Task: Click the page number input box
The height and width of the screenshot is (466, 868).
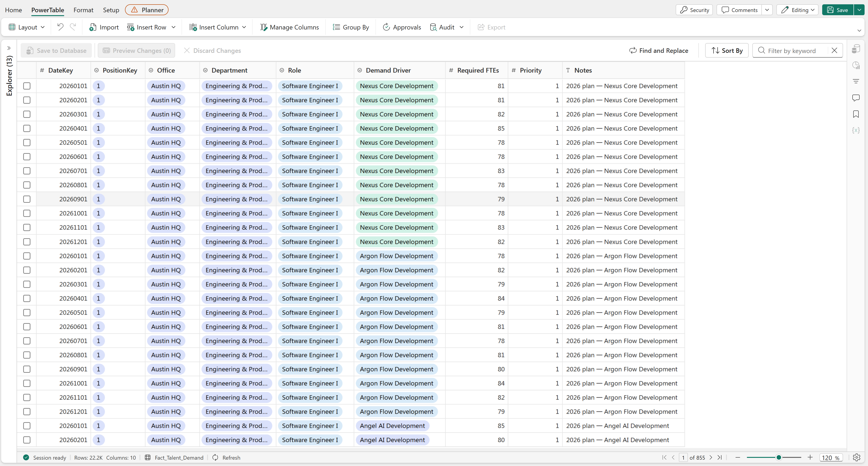Action: 683,458
